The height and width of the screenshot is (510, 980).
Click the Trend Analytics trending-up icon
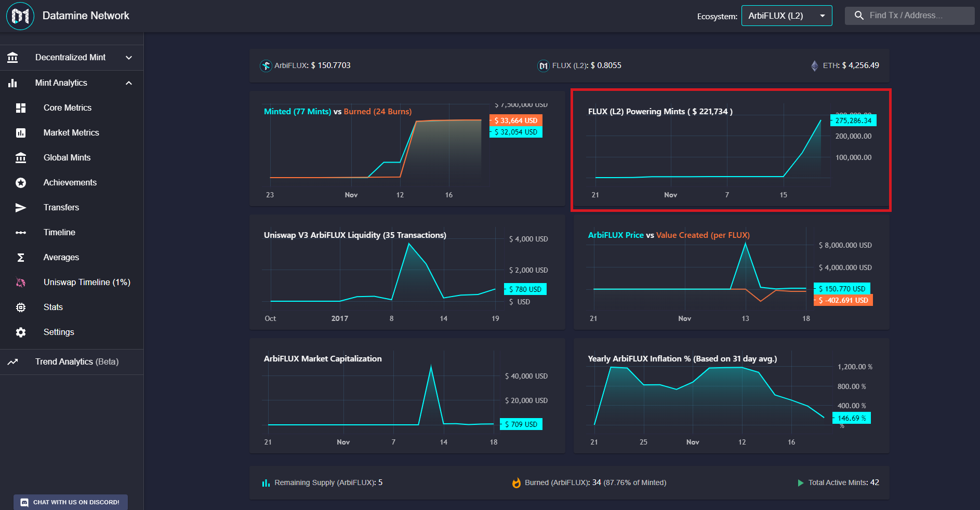(x=13, y=362)
